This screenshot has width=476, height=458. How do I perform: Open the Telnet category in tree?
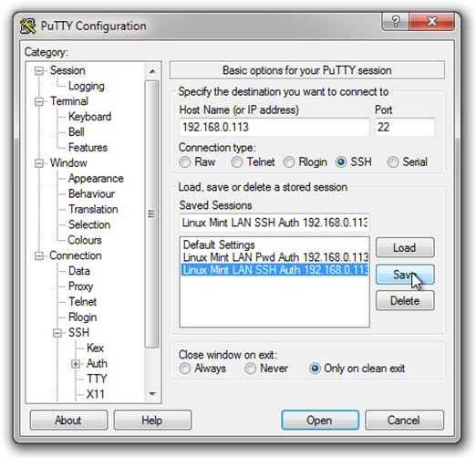point(82,302)
